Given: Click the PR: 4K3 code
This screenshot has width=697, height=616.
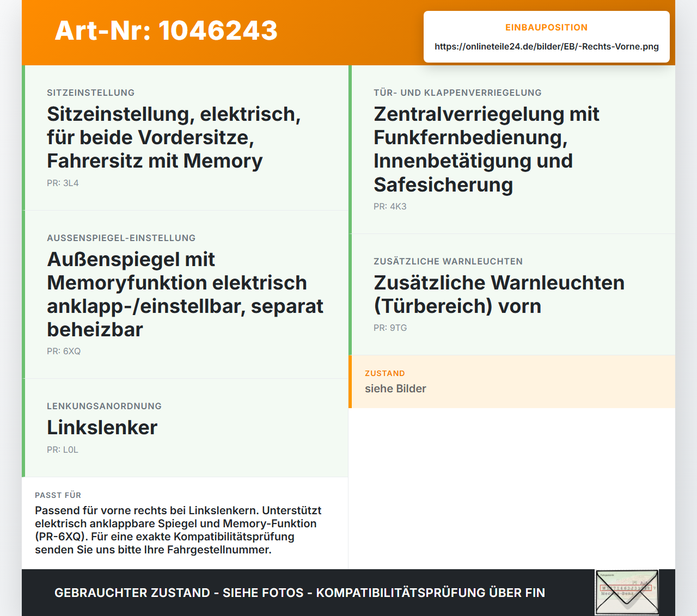Looking at the screenshot, I should tap(390, 207).
